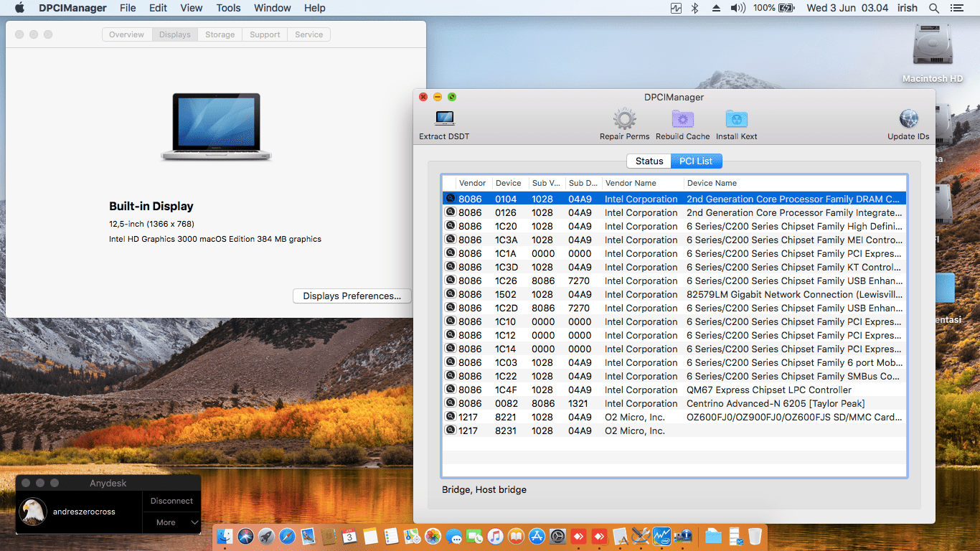The width and height of the screenshot is (980, 551).
Task: Open the Service tab in About This Mac
Action: (309, 34)
